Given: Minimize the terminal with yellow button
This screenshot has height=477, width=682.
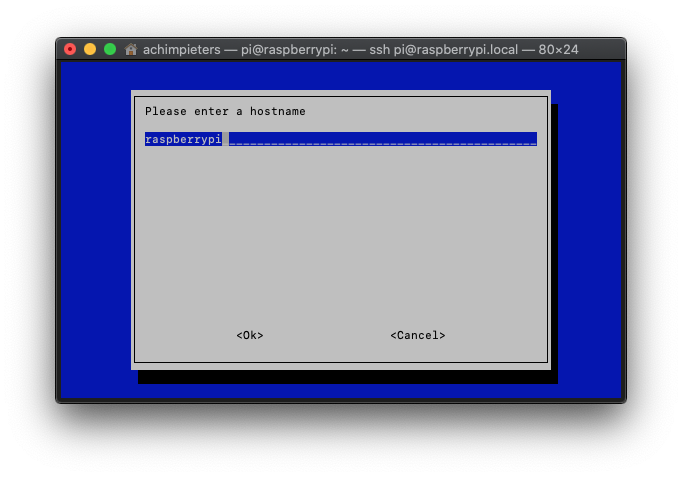Looking at the screenshot, I should [x=90, y=49].
